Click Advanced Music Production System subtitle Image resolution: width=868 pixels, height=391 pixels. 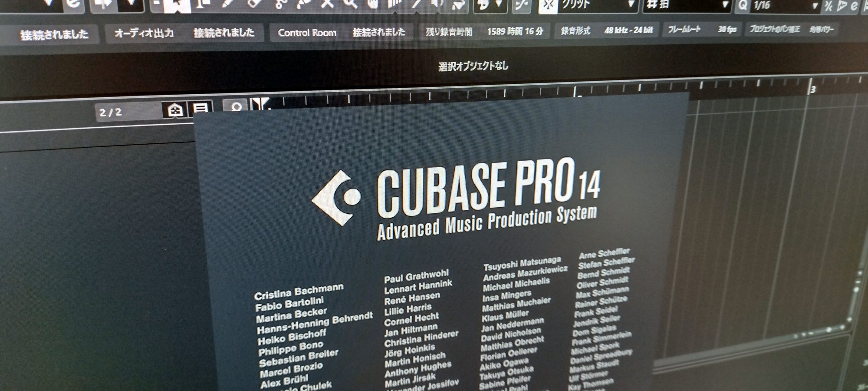tap(487, 223)
